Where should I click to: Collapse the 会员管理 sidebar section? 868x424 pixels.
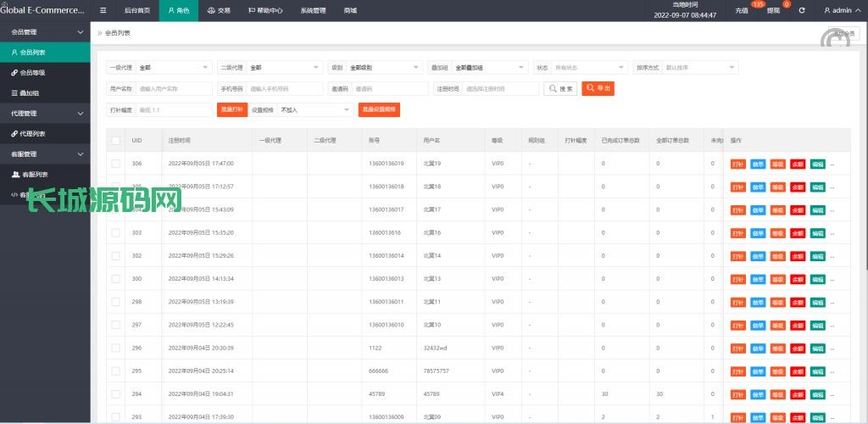tap(45, 31)
